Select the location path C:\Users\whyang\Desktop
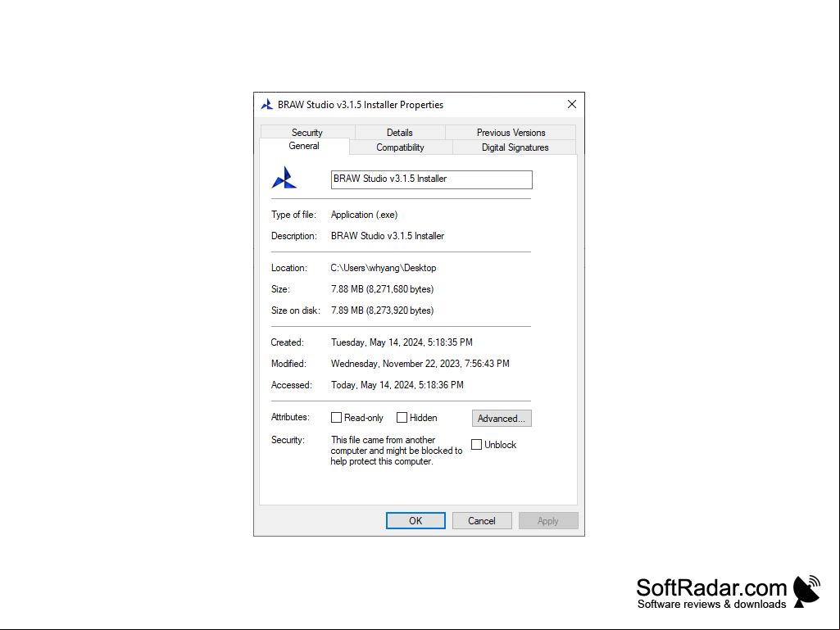The width and height of the screenshot is (840, 630). 384,268
